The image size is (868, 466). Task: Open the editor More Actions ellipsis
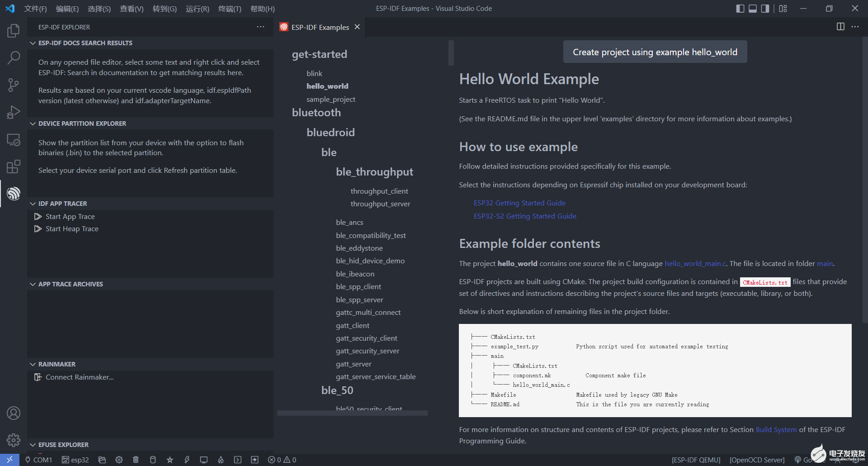tap(855, 27)
